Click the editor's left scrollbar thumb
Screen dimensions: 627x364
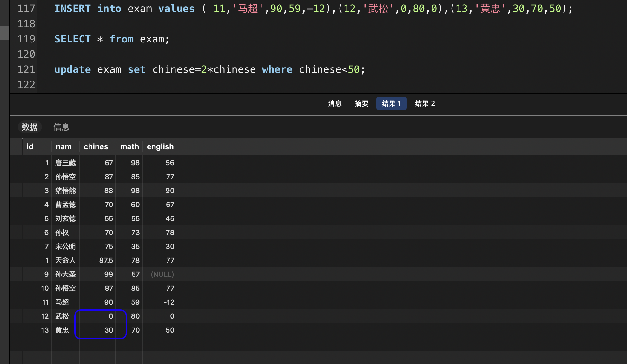(x=4, y=33)
